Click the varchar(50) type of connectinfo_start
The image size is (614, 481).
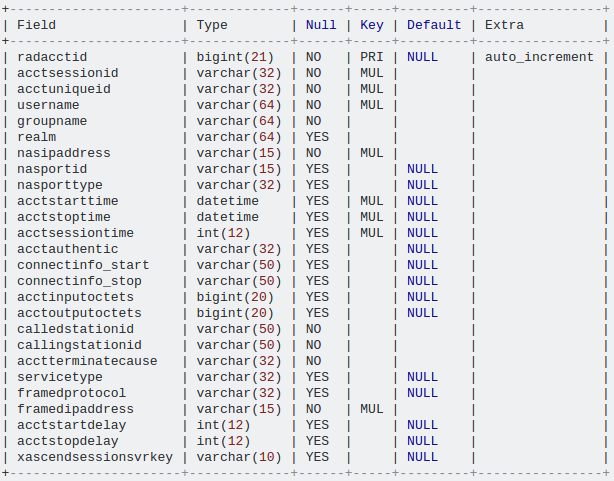[239, 265]
